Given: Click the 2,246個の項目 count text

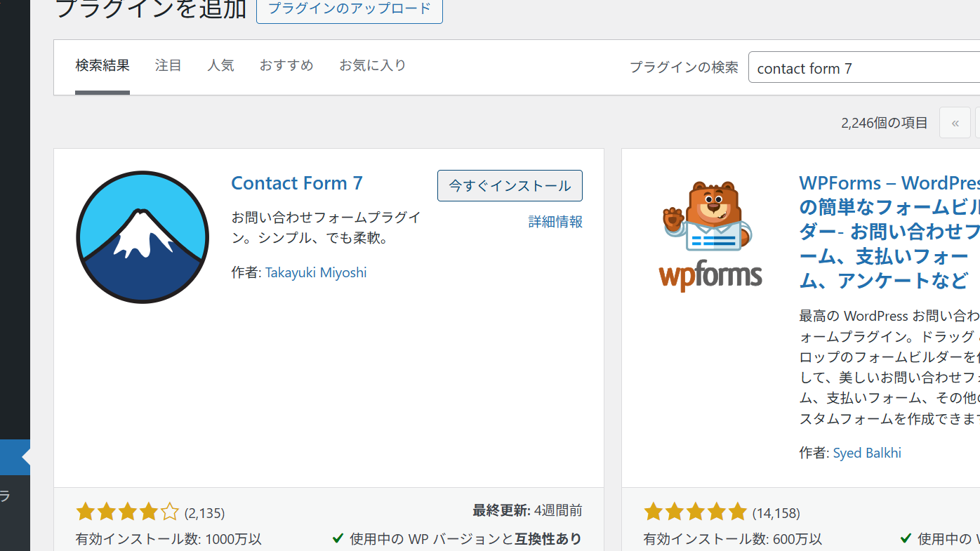Looking at the screenshot, I should point(885,123).
